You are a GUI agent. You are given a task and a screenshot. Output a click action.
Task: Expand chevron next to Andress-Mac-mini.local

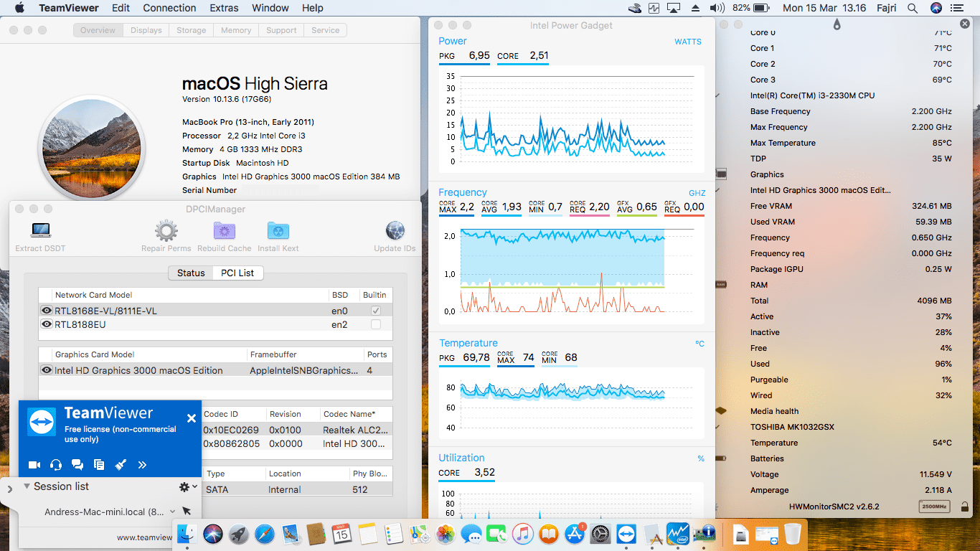tap(172, 512)
